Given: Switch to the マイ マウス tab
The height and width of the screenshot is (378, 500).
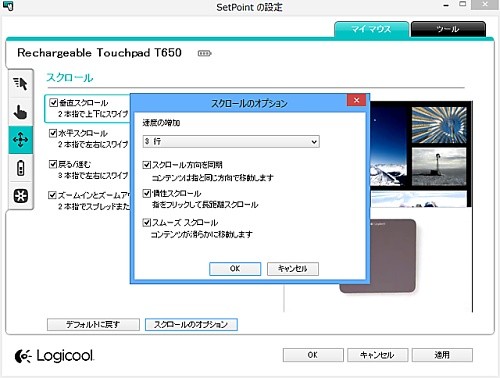Looking at the screenshot, I should coord(371,29).
